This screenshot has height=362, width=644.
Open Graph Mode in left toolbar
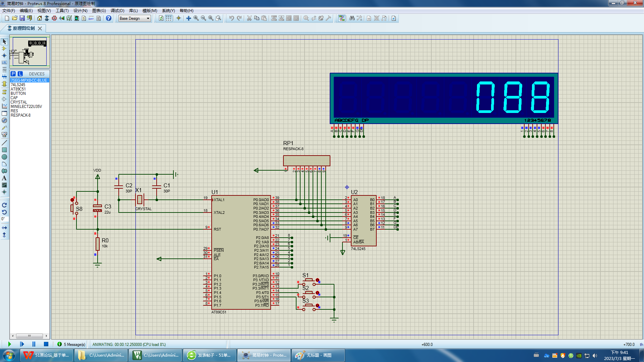4,106
